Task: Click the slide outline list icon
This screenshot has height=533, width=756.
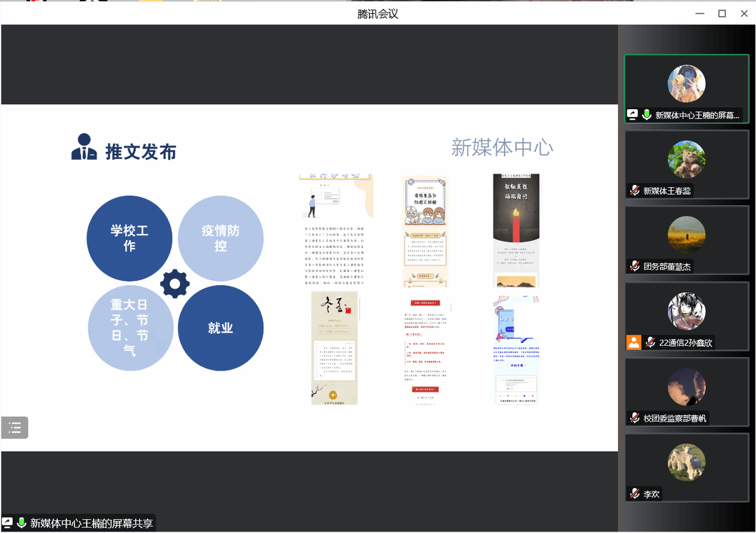Action: click(15, 427)
